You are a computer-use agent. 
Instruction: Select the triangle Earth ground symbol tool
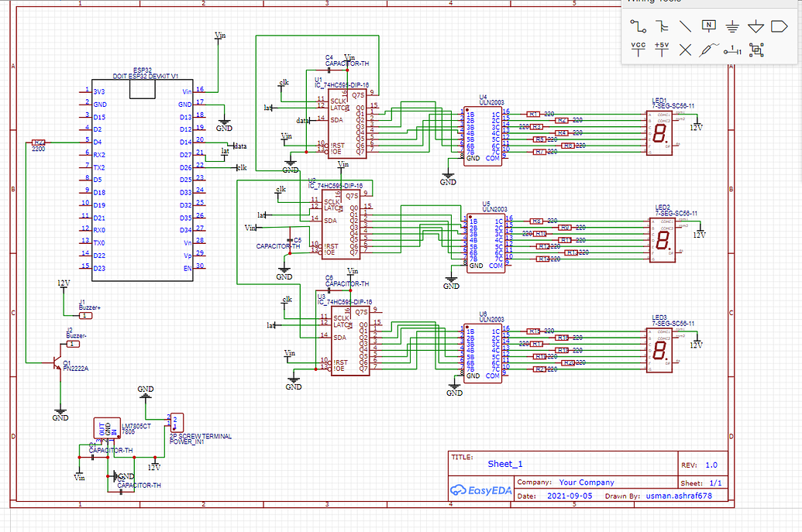click(755, 26)
